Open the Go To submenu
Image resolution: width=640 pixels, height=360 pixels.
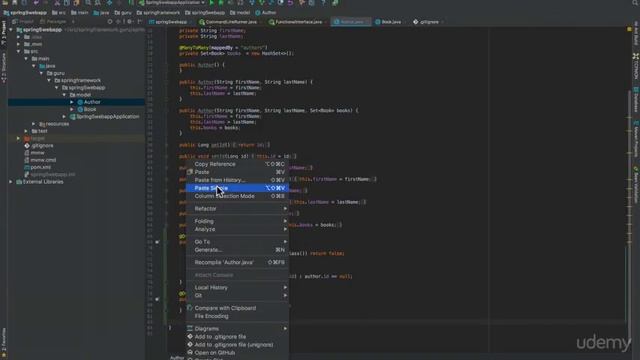pyautogui.click(x=237, y=242)
